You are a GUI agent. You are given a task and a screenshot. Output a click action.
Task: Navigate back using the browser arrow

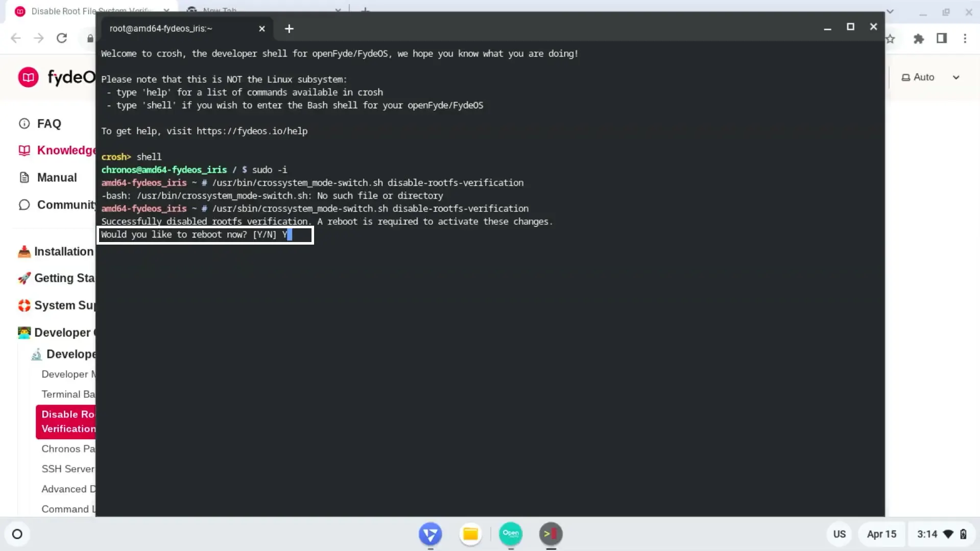tap(15, 38)
